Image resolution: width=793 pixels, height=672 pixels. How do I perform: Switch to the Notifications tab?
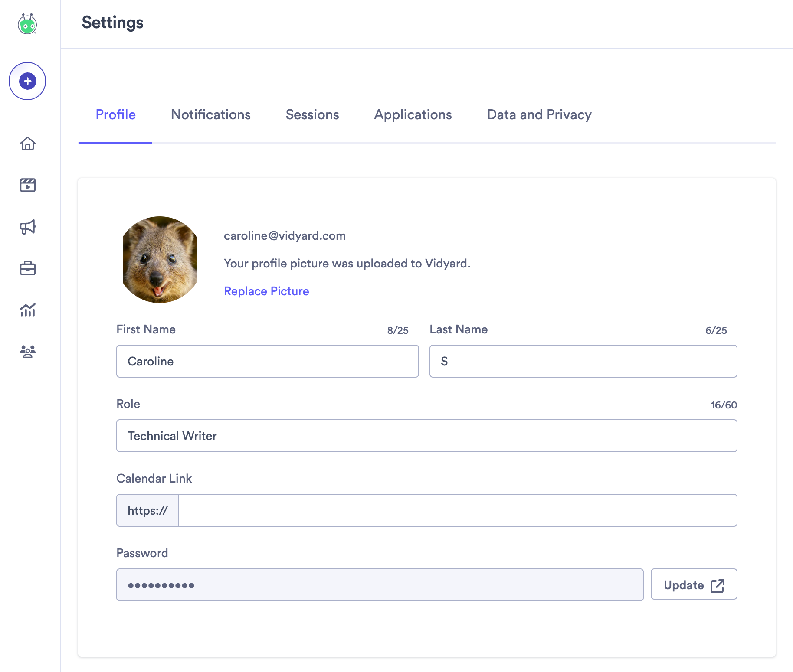(x=210, y=114)
